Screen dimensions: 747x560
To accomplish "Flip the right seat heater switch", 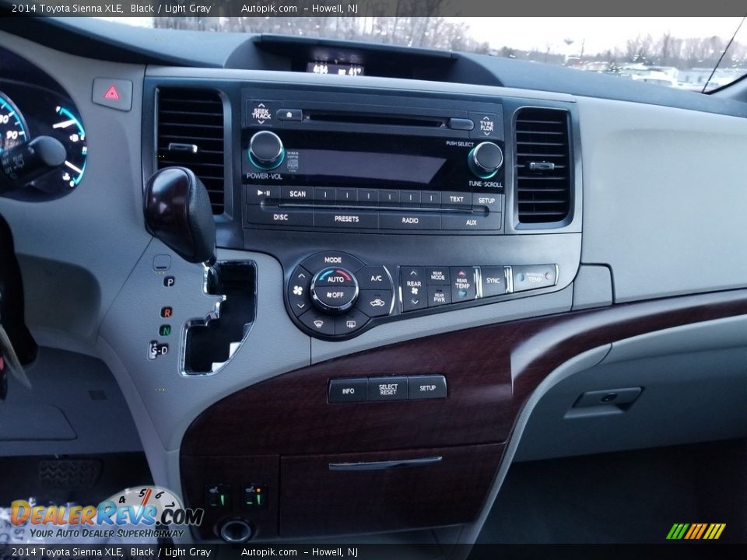I will (254, 495).
